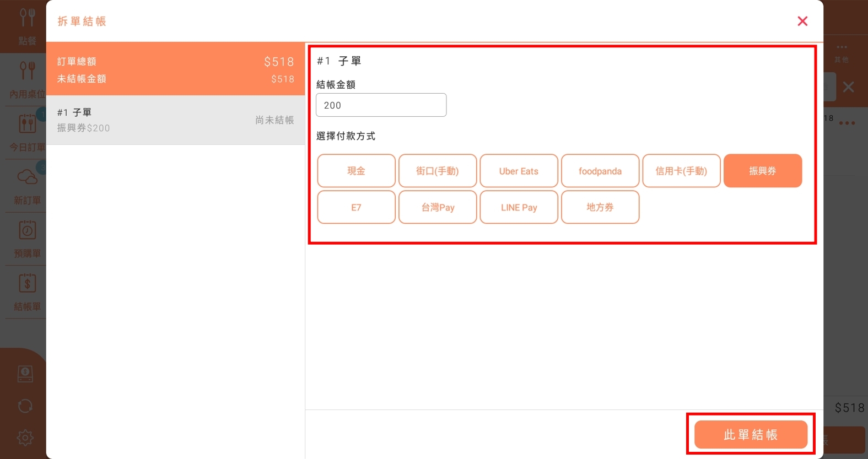Viewport: 868px width, 459px height.
Task: Select 現金 cash payment method
Action: [356, 171]
